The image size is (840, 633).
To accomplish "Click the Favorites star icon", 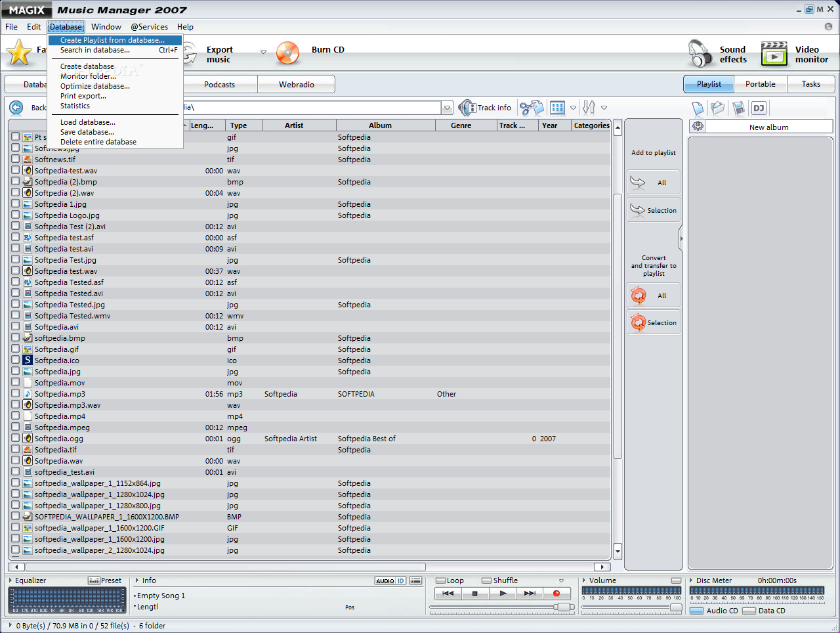I will [x=19, y=53].
